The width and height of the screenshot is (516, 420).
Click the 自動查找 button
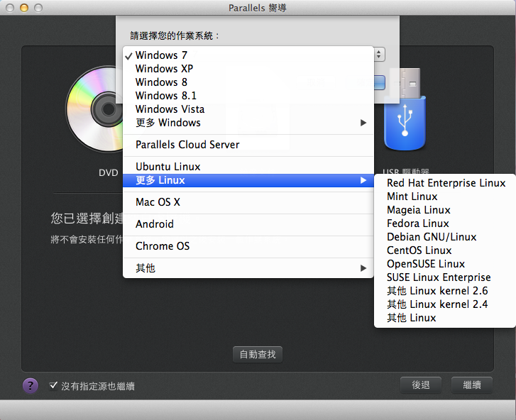tap(258, 354)
